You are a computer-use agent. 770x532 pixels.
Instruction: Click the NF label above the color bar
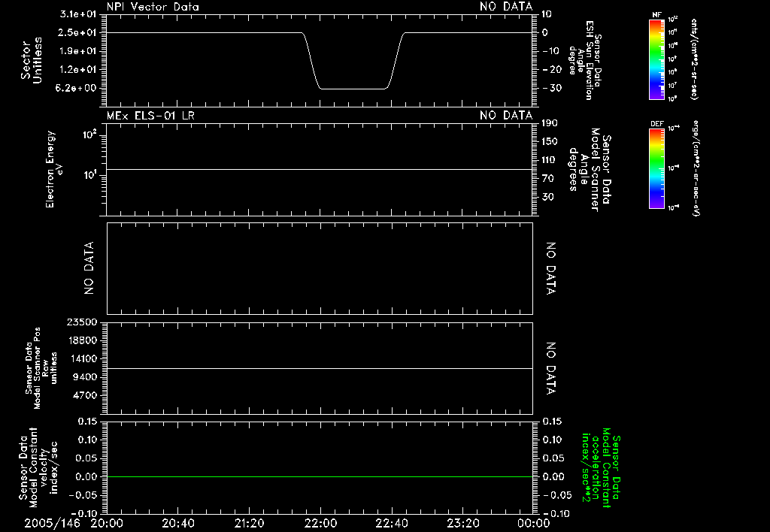(656, 15)
